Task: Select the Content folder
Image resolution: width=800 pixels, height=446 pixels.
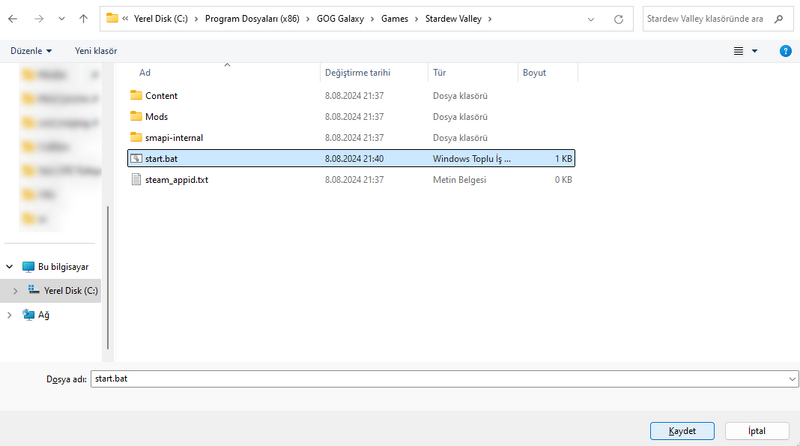Action: click(351, 95)
